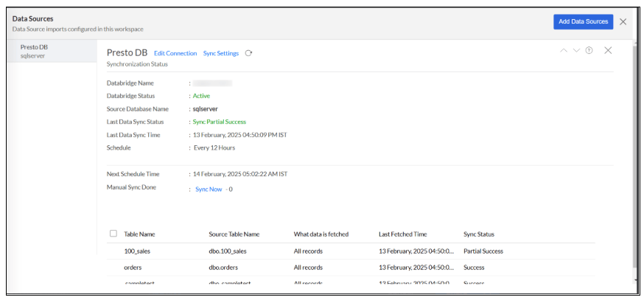Click Add Data Sources button

point(583,21)
